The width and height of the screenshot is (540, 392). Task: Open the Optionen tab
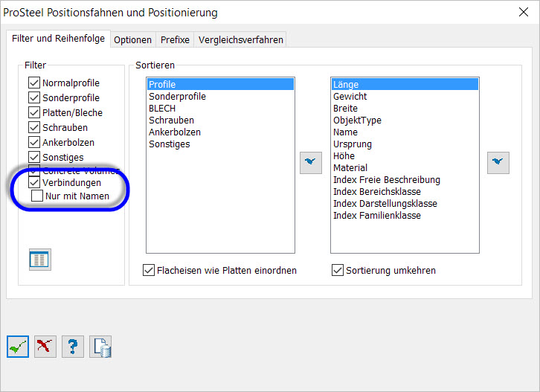(x=133, y=40)
